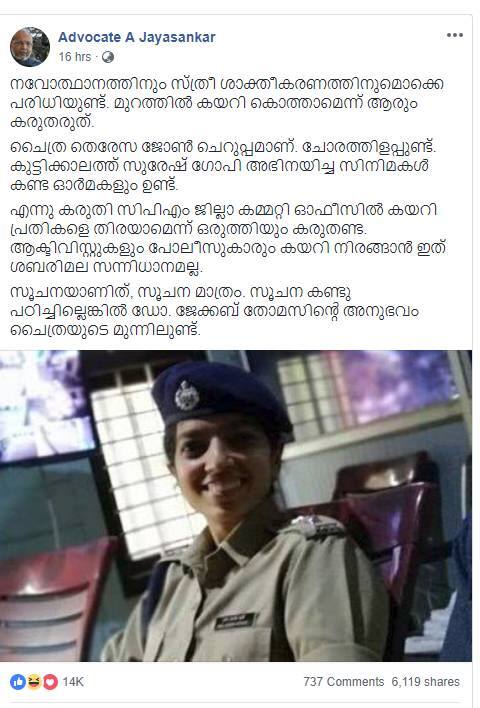The width and height of the screenshot is (480, 708).
Task: Open the post options three-dot menu
Action: click(454, 35)
